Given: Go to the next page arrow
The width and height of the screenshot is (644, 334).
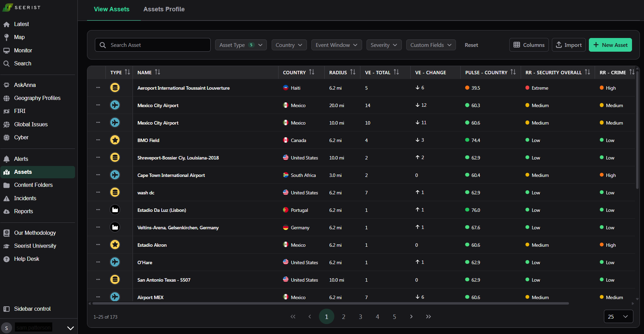Looking at the screenshot, I should (411, 317).
